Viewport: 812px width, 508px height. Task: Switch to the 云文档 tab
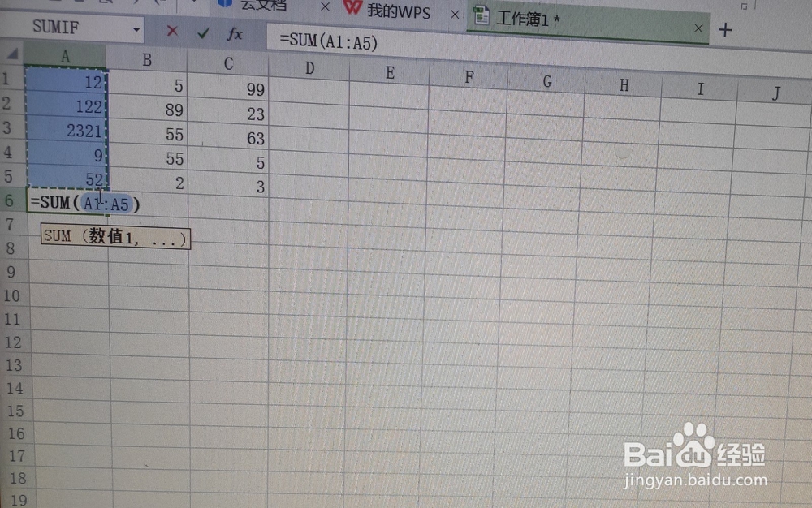click(264, 5)
